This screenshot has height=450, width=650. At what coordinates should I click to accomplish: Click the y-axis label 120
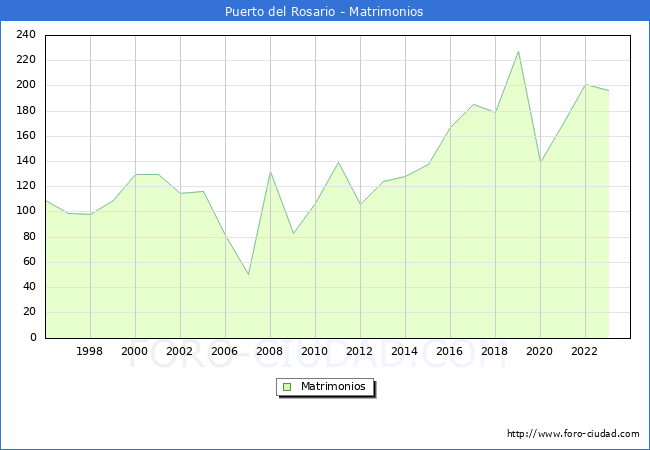click(x=26, y=186)
